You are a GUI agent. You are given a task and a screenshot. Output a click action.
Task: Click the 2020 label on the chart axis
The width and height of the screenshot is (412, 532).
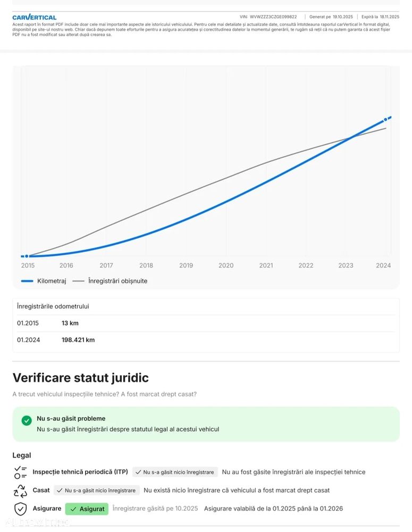coord(226,265)
